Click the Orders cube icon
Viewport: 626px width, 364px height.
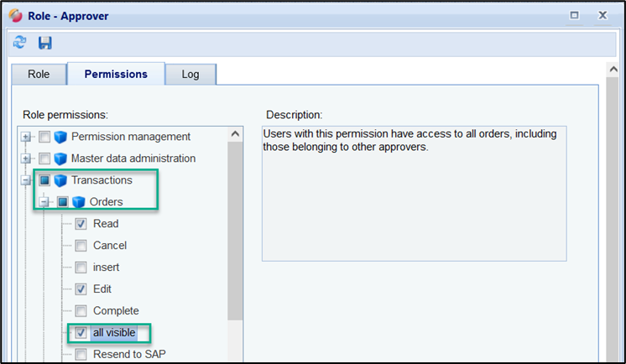[79, 202]
